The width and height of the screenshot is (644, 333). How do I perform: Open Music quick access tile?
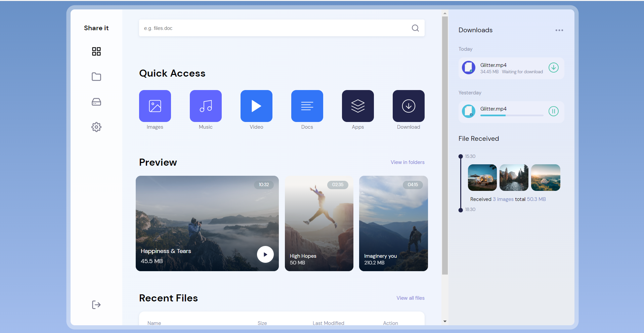(206, 106)
